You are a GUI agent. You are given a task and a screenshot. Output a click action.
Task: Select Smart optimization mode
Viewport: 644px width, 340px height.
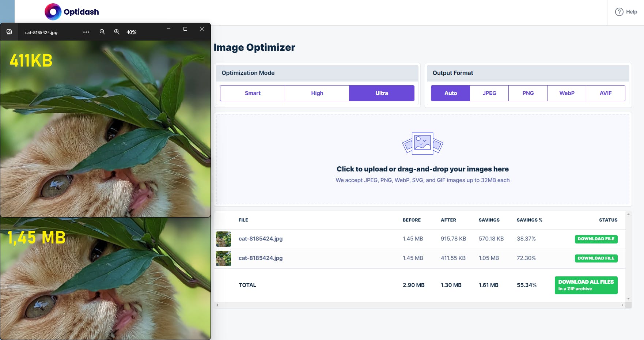(x=253, y=93)
